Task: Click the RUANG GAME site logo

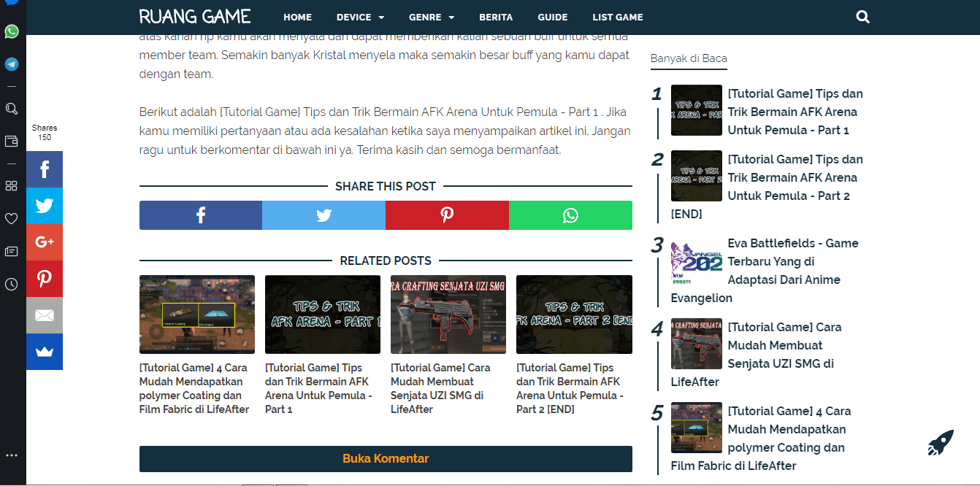Action: pyautogui.click(x=195, y=16)
